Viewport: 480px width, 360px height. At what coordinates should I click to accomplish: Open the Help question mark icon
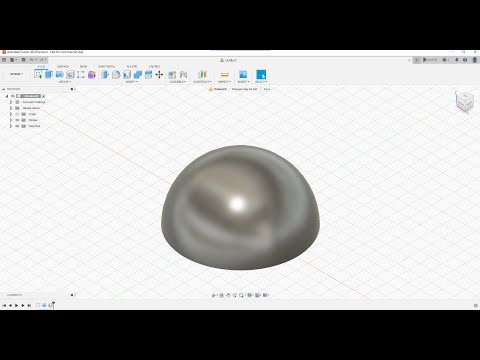(465, 60)
